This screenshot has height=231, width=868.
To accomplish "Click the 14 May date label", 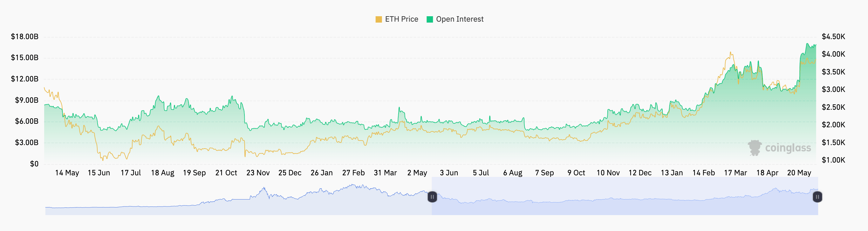I will click(67, 173).
